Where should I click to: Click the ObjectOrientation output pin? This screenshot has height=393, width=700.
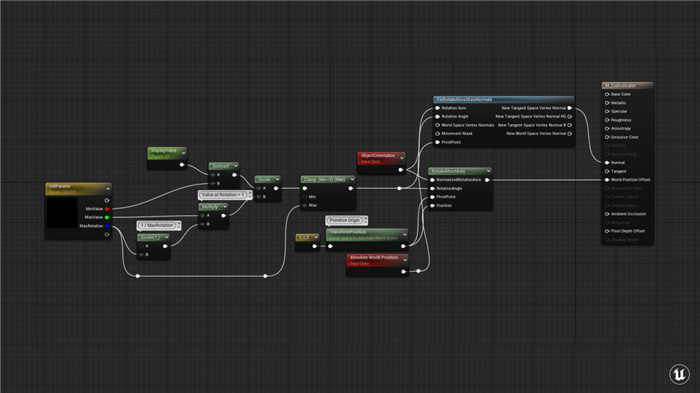[400, 170]
